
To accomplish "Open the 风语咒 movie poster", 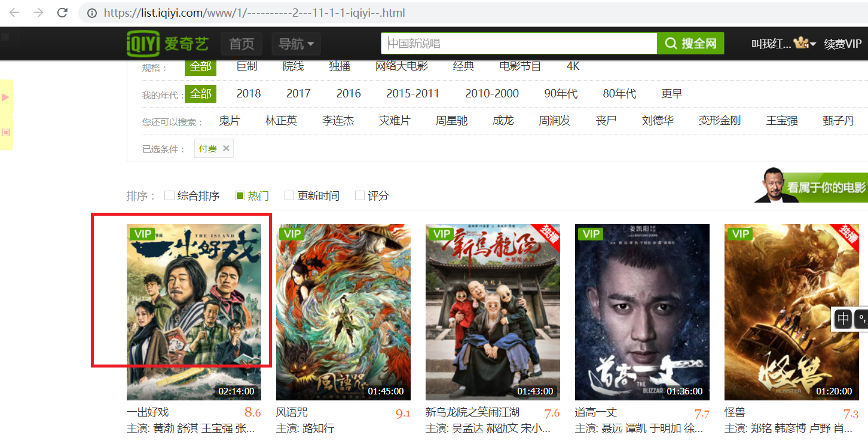I will tap(344, 312).
